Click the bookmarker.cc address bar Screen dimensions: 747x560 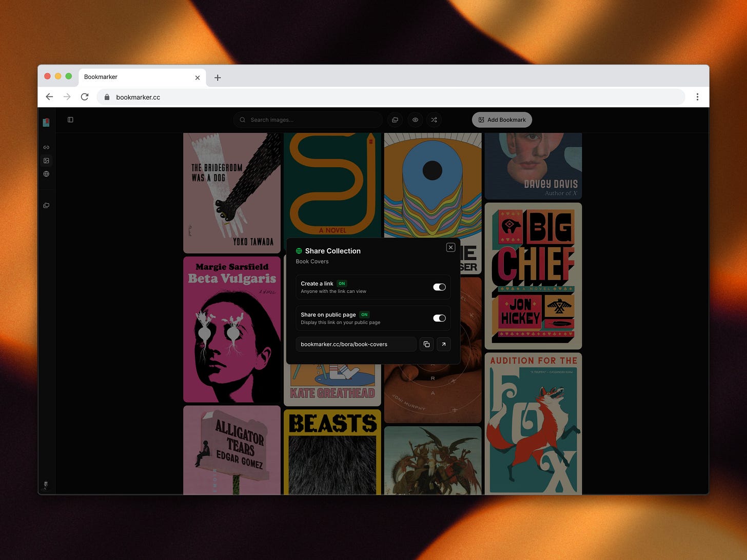coord(391,97)
